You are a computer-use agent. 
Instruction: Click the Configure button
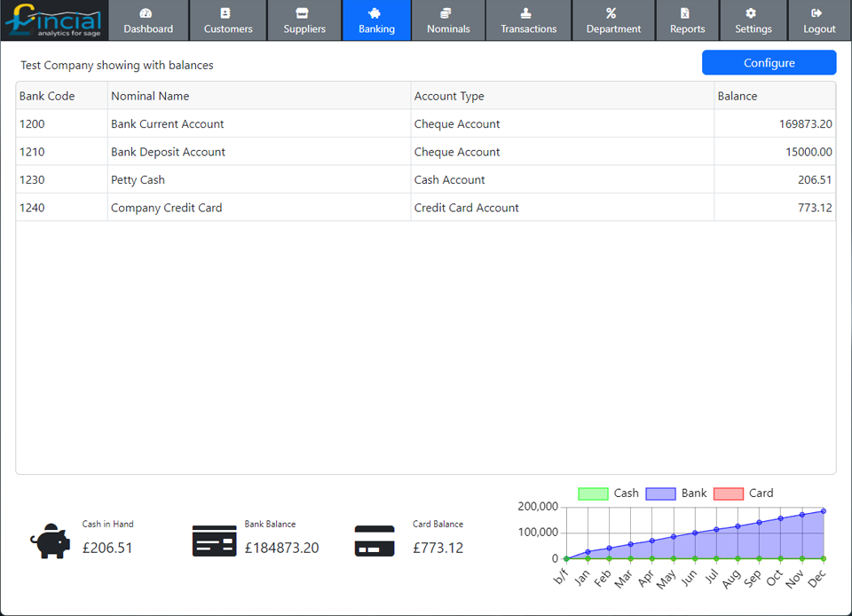769,62
